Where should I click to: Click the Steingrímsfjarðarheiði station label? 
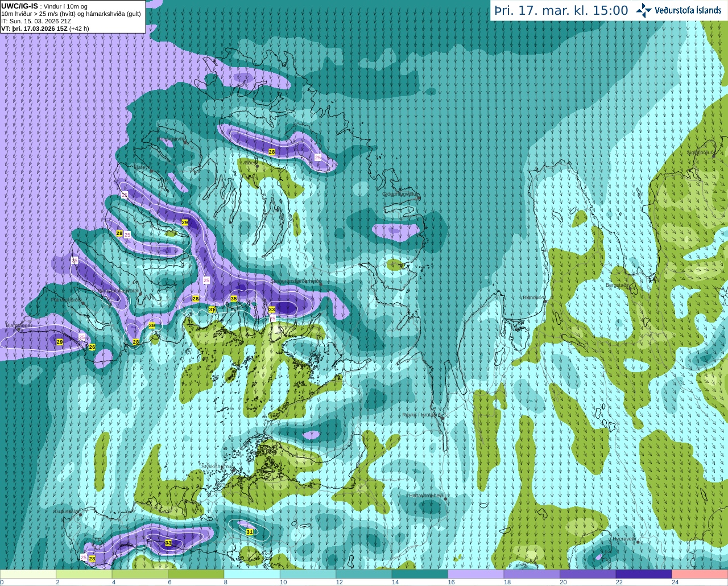[296, 281]
